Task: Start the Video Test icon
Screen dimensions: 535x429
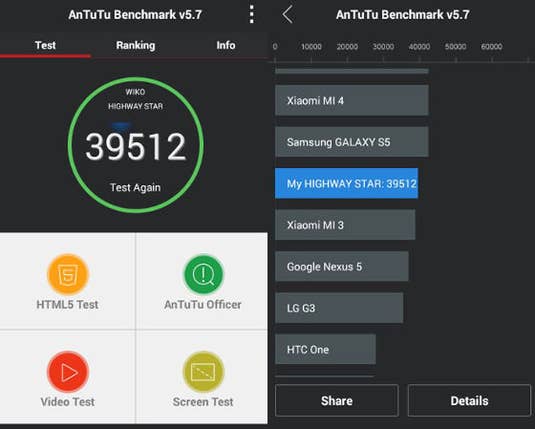Action: click(x=68, y=372)
